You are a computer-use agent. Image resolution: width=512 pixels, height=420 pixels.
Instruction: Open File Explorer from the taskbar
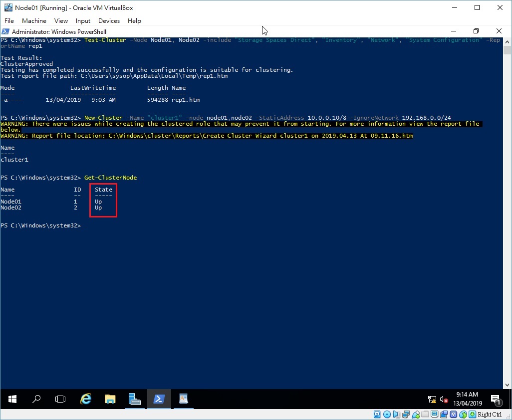tap(110, 399)
